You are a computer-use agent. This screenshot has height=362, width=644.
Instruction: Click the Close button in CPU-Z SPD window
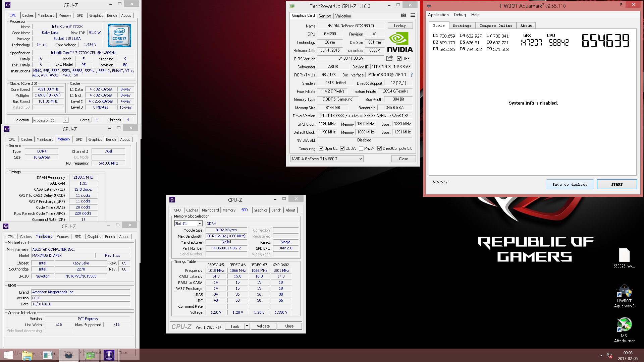point(289,326)
